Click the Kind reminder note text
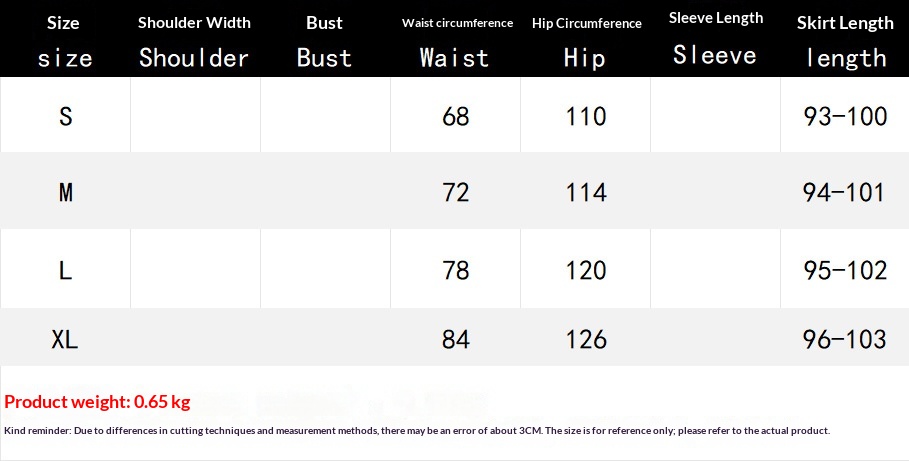This screenshot has width=909, height=461. [417, 431]
